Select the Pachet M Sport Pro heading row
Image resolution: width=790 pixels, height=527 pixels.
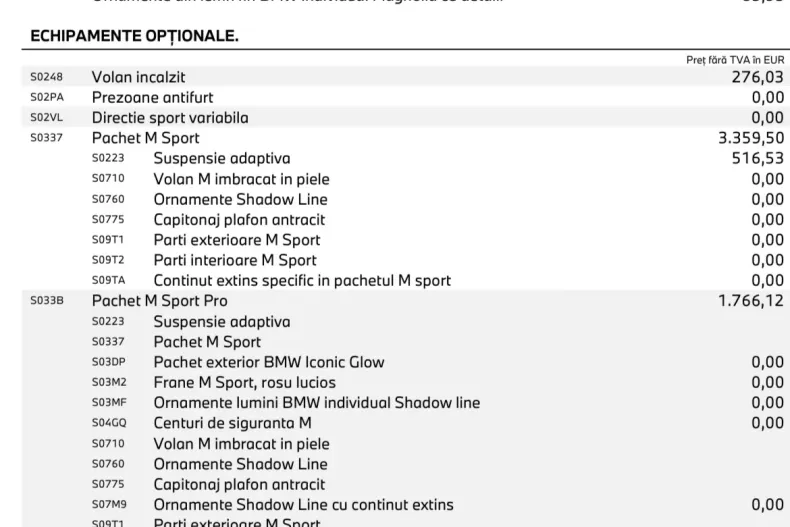(x=160, y=301)
